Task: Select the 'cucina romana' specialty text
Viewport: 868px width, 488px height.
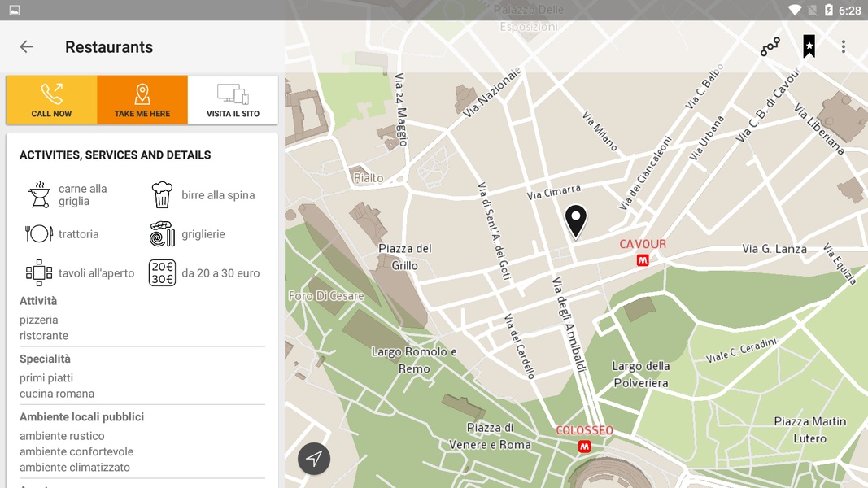Action: pyautogui.click(x=57, y=394)
